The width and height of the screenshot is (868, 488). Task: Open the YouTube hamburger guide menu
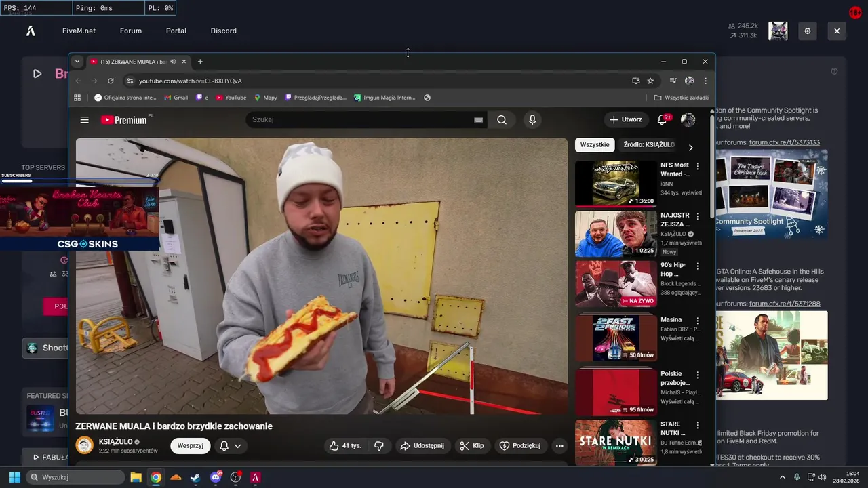[85, 120]
